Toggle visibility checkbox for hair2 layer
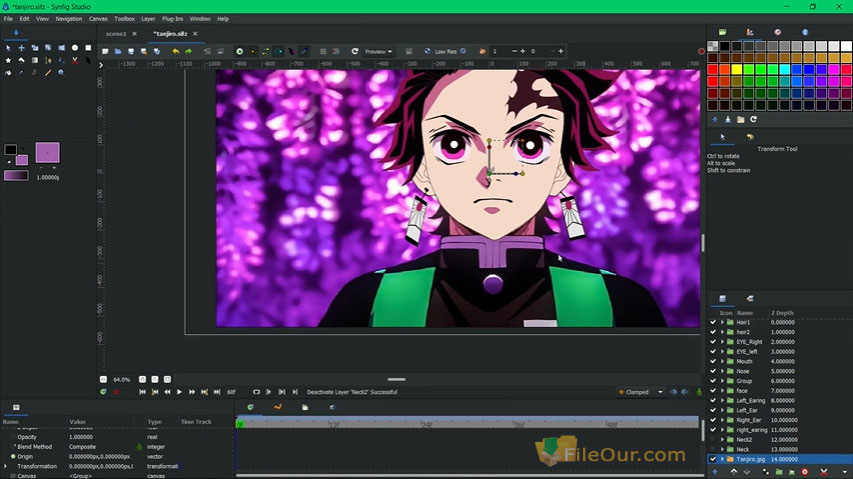 (713, 332)
